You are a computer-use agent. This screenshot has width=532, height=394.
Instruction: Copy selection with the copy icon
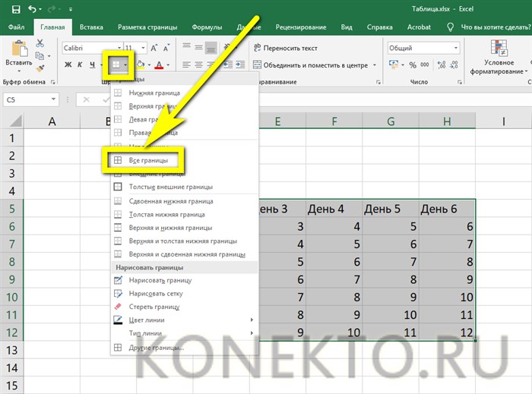tap(40, 55)
